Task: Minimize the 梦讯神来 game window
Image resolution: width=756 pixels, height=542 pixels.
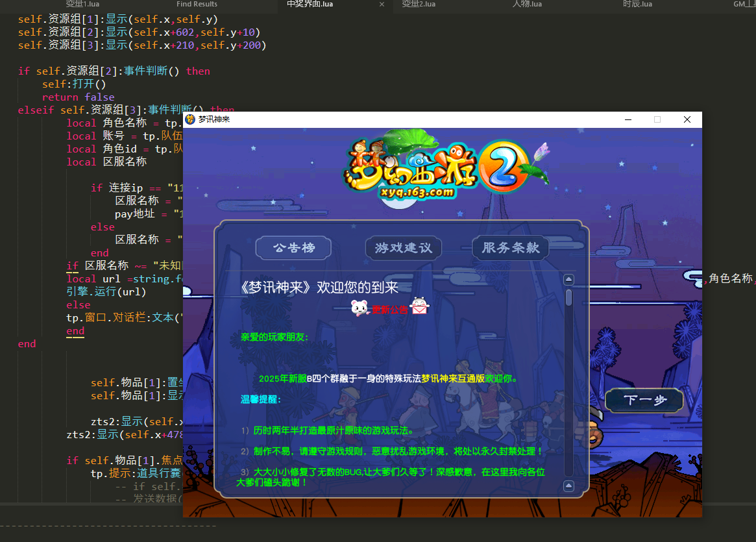Action: [x=628, y=119]
